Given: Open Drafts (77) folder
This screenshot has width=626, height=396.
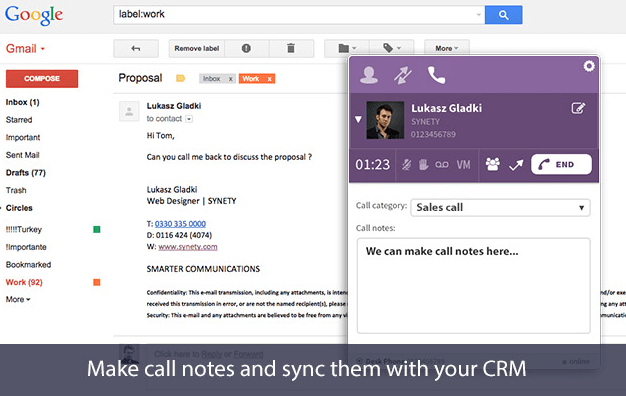Looking at the screenshot, I should pos(26,172).
